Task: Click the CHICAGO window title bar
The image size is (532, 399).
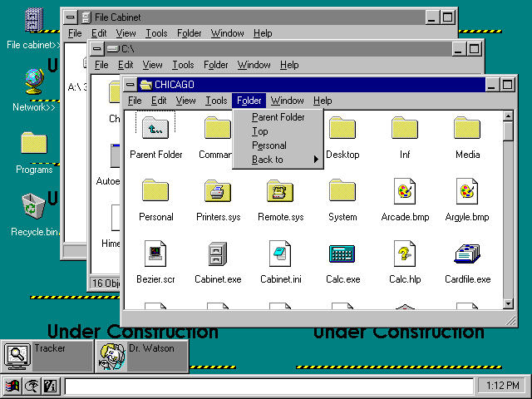Action: 311,84
